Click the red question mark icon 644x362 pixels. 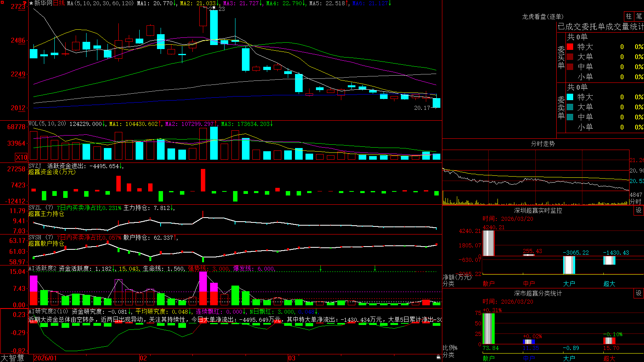point(25,4)
